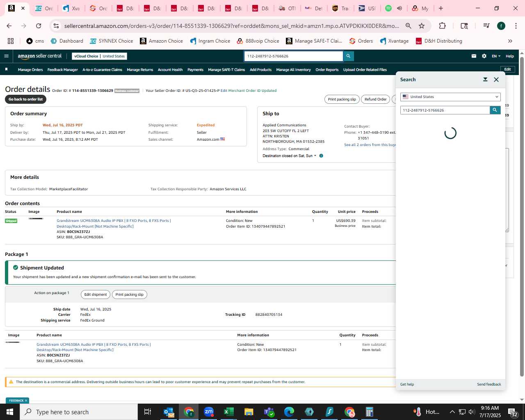Open the Chrome apps grid icon
The width and height of the screenshot is (525, 420).
coord(11,41)
